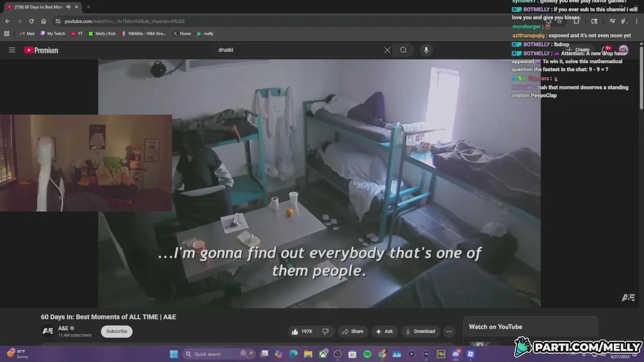Open more actions three-dot button

[449, 331]
